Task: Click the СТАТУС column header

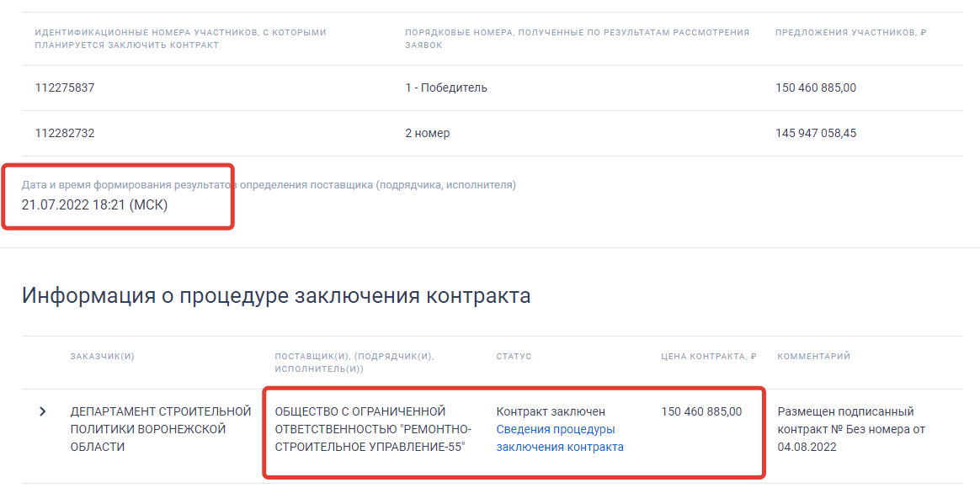Action: (514, 357)
